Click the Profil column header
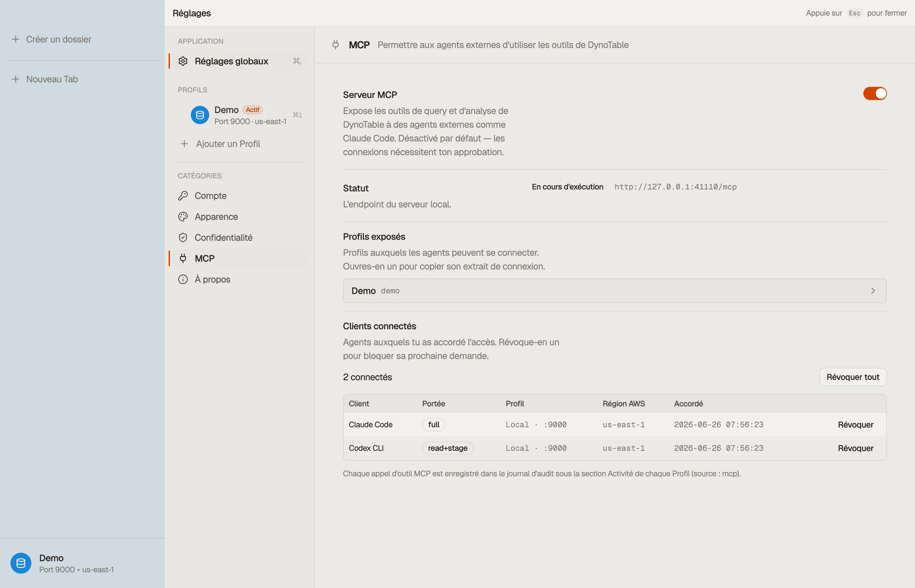 click(x=514, y=404)
